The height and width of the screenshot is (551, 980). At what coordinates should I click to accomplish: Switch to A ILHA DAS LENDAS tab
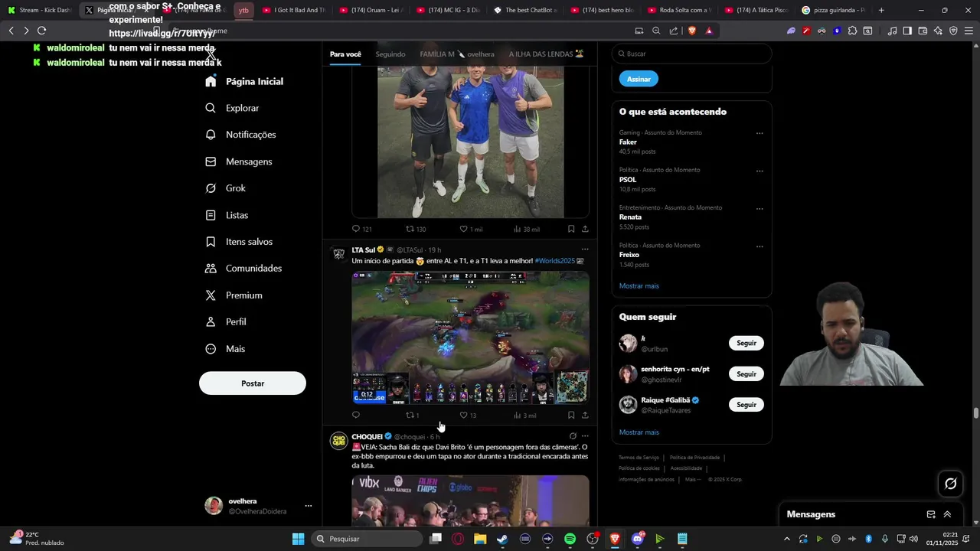point(546,54)
